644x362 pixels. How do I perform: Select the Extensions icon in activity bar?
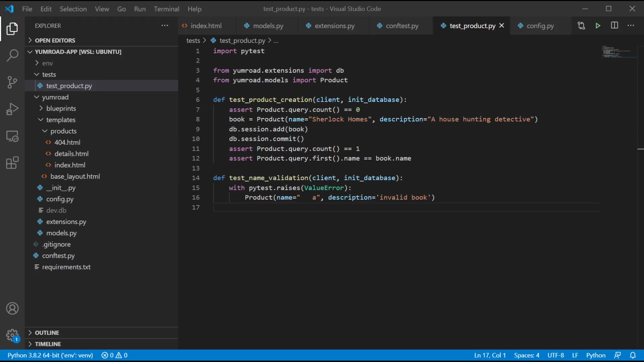click(12, 163)
